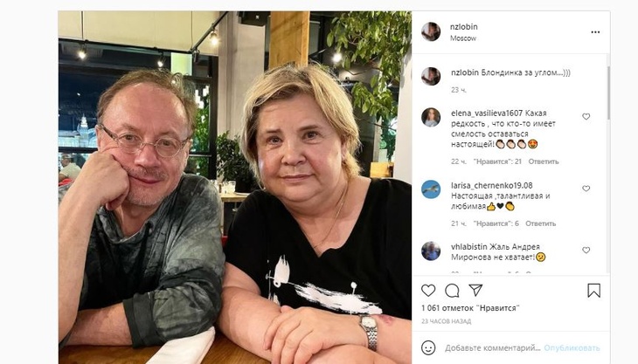The width and height of the screenshot is (638, 364).
Task: Open nzlobin's profile picture in the header
Action: point(431,31)
